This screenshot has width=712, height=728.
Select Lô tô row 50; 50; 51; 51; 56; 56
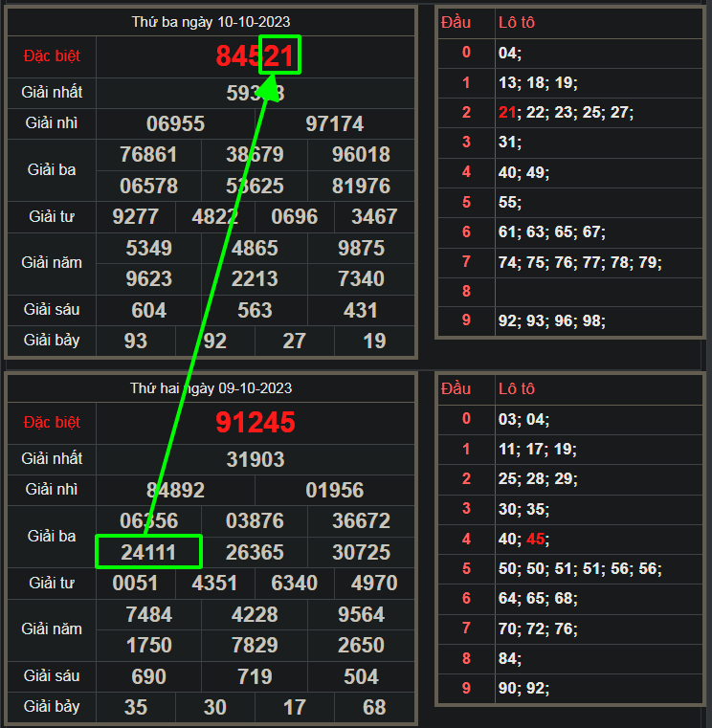pyautogui.click(x=580, y=569)
